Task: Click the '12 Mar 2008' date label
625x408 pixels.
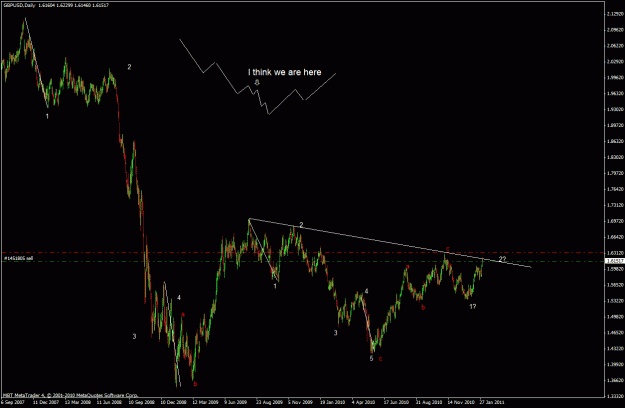Action: click(78, 402)
